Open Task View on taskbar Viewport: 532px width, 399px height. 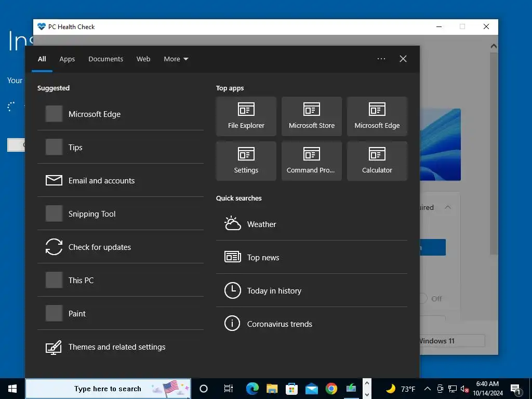click(x=229, y=389)
